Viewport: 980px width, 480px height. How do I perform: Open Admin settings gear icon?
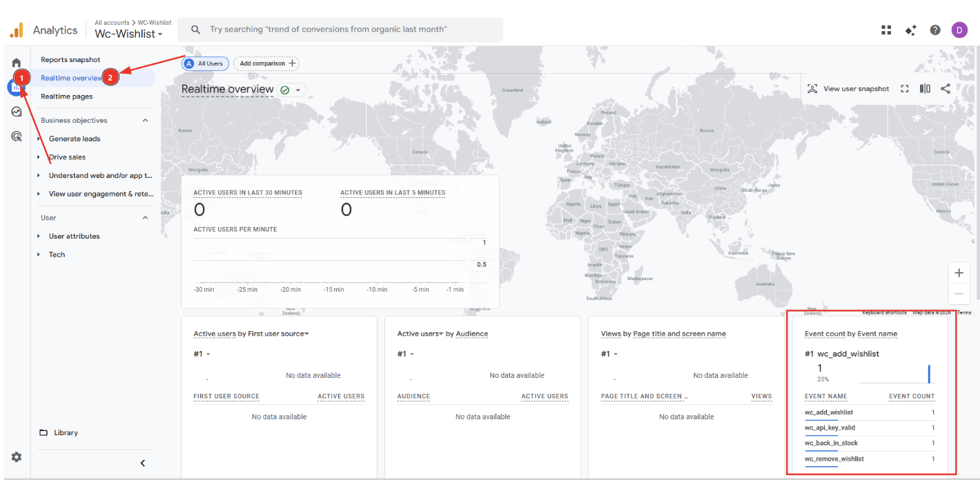click(17, 457)
